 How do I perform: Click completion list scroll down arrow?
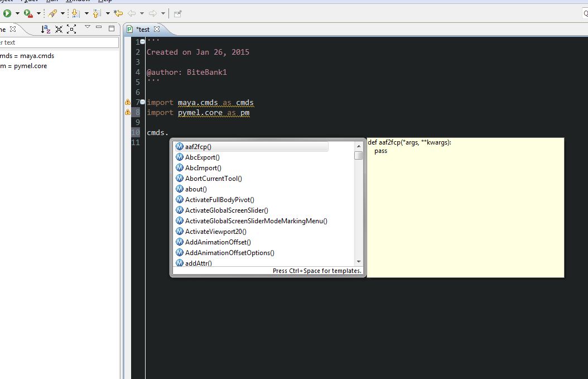pyautogui.click(x=359, y=262)
